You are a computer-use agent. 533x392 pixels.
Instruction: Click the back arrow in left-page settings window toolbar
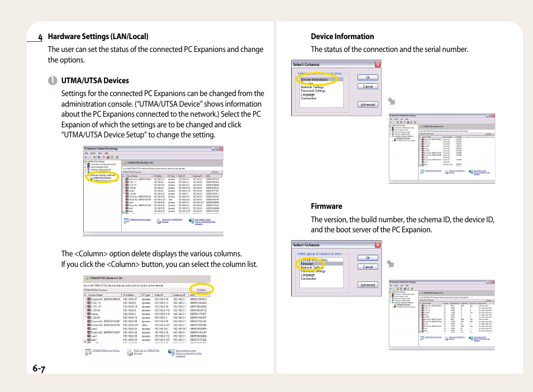tap(85, 157)
